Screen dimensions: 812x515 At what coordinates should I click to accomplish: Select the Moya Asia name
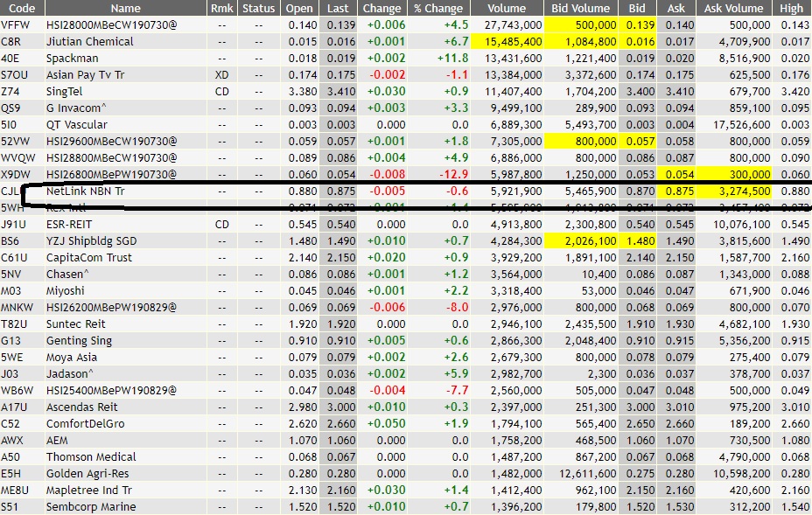pyautogui.click(x=72, y=357)
